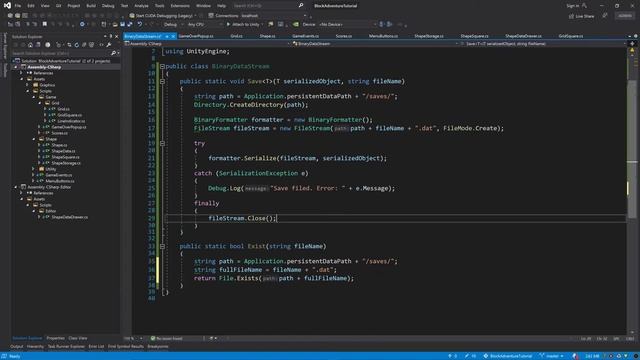This screenshot has width=640, height=360.
Task: Open the editor zoom percentage dropdown
Action: point(133,338)
